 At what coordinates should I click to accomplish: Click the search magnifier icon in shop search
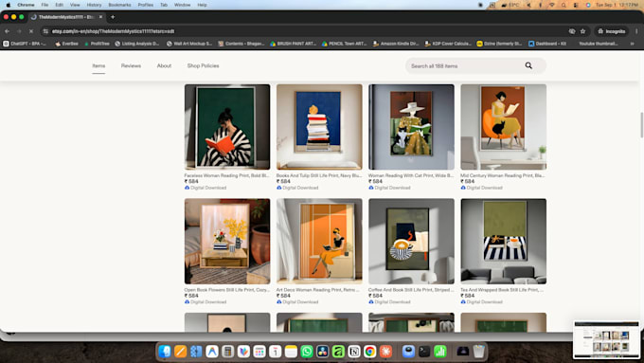pyautogui.click(x=528, y=65)
